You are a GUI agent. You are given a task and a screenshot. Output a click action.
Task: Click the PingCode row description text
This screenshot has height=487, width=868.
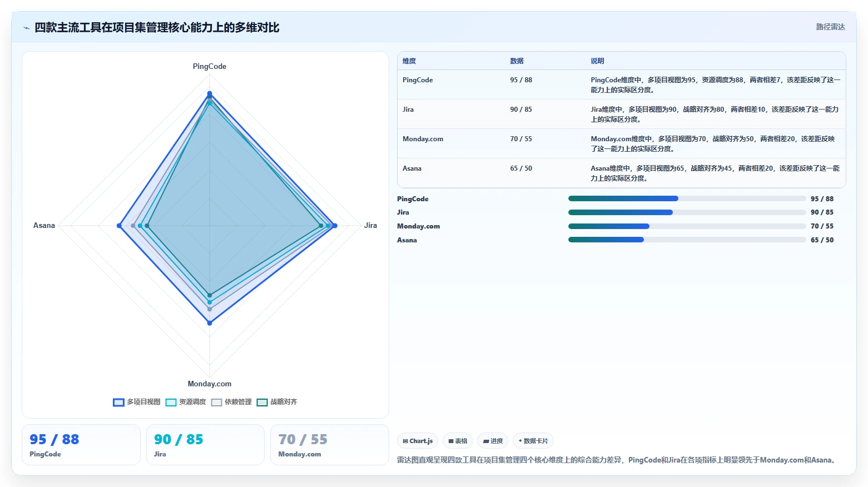click(716, 85)
